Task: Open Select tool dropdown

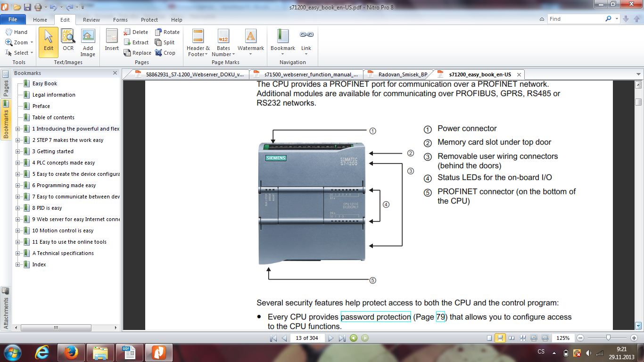Action: pyautogui.click(x=32, y=53)
